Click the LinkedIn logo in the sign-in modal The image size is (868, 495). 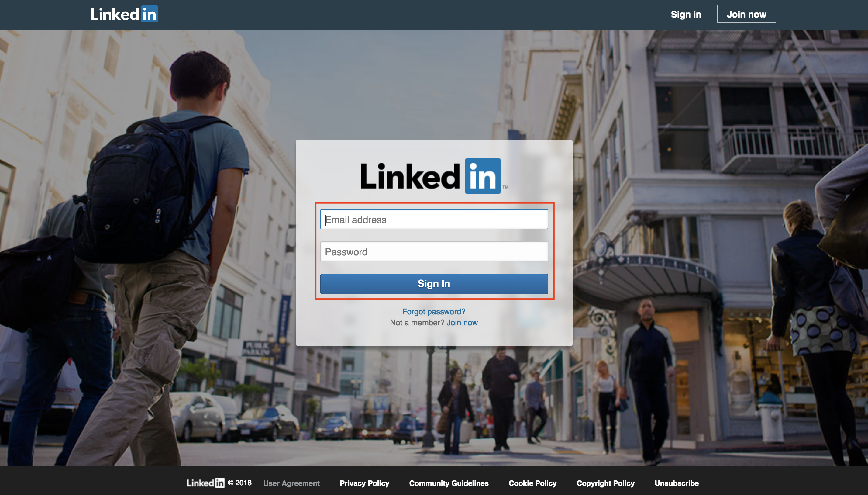(433, 176)
